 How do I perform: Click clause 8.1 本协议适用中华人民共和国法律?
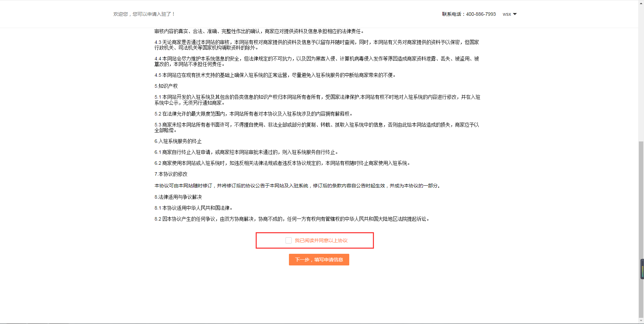coord(194,208)
